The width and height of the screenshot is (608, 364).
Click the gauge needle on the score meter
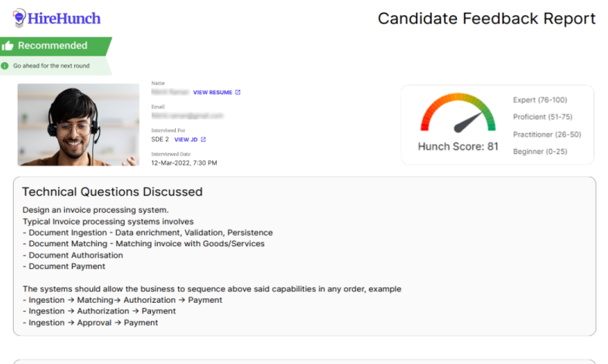pyautogui.click(x=468, y=122)
